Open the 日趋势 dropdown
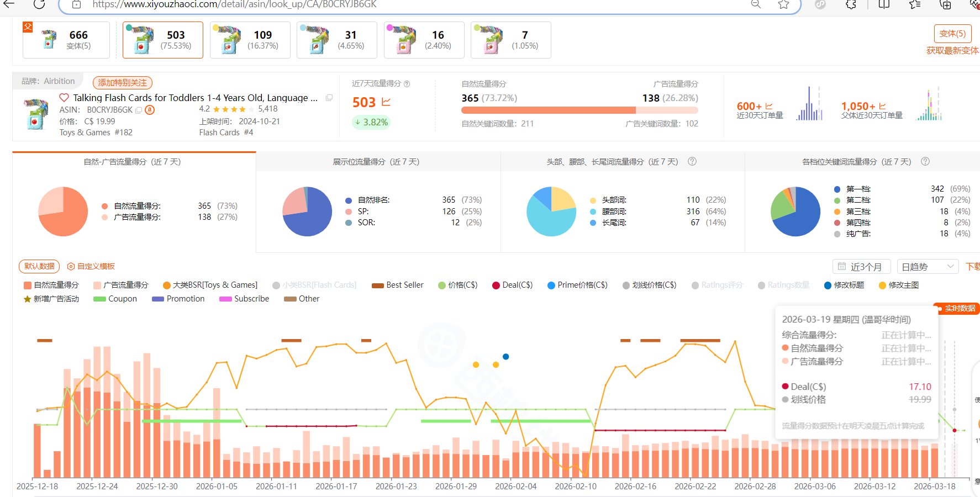 (928, 267)
